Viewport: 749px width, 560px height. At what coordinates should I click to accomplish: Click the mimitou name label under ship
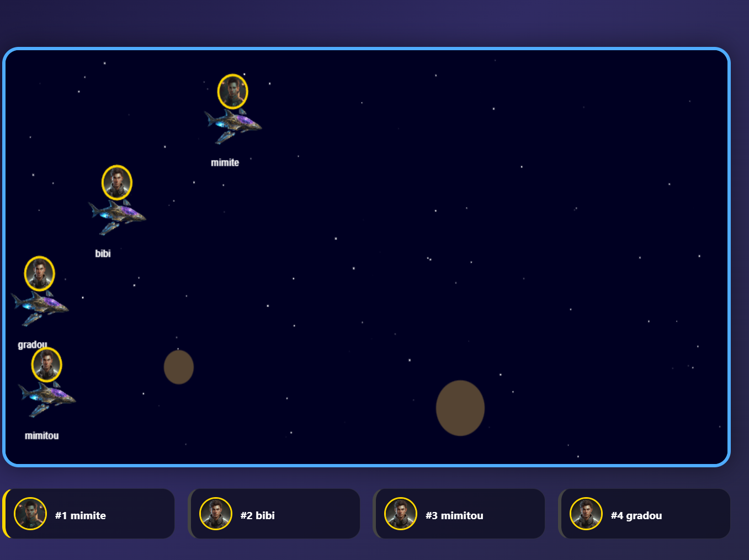pyautogui.click(x=41, y=436)
